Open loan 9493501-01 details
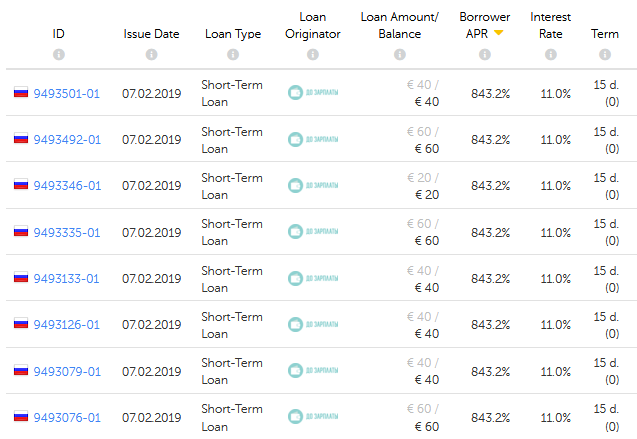This screenshot has width=637, height=439. (x=66, y=93)
